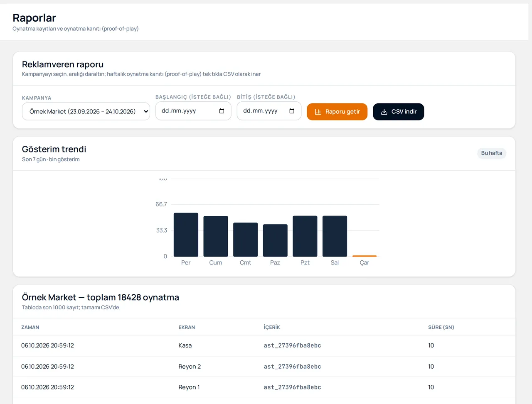
Task: Click the Reyon 2 screen cell
Action: point(190,367)
